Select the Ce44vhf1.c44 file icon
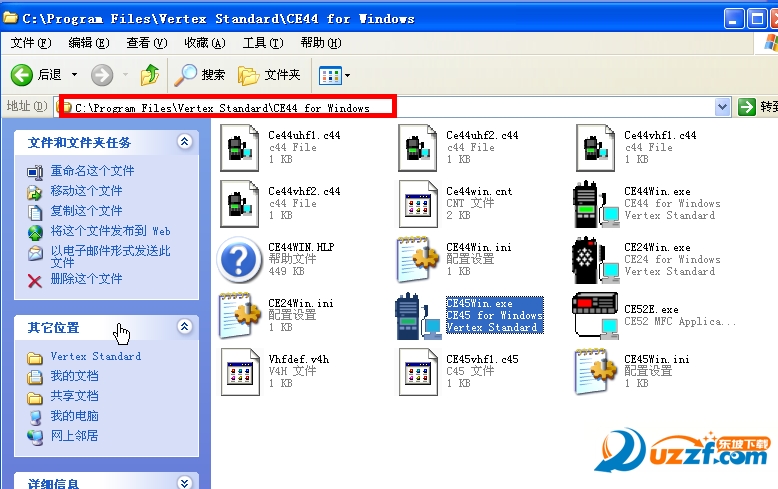The height and width of the screenshot is (489, 778). pos(595,148)
